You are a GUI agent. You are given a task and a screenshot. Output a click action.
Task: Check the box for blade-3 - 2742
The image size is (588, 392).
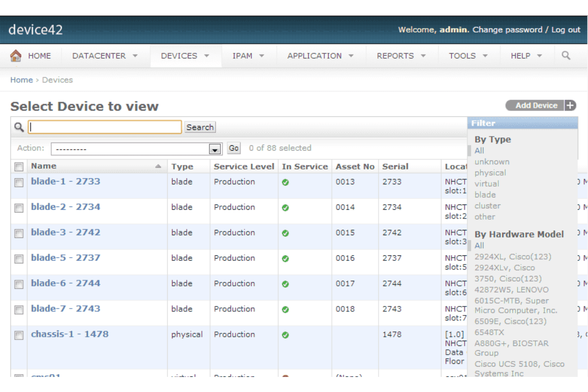(x=19, y=234)
